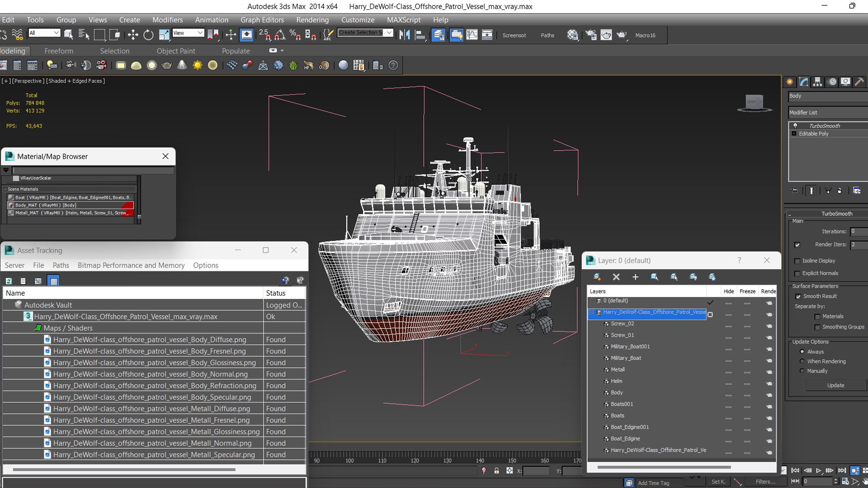Viewport: 868px width, 488px height.
Task: Enable Explicit Normals checkbox
Action: (x=797, y=273)
